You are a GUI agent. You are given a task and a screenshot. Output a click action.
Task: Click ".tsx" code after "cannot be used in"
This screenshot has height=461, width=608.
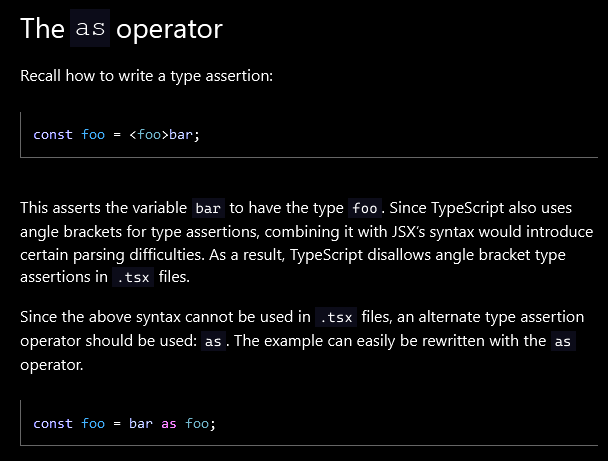coord(335,318)
